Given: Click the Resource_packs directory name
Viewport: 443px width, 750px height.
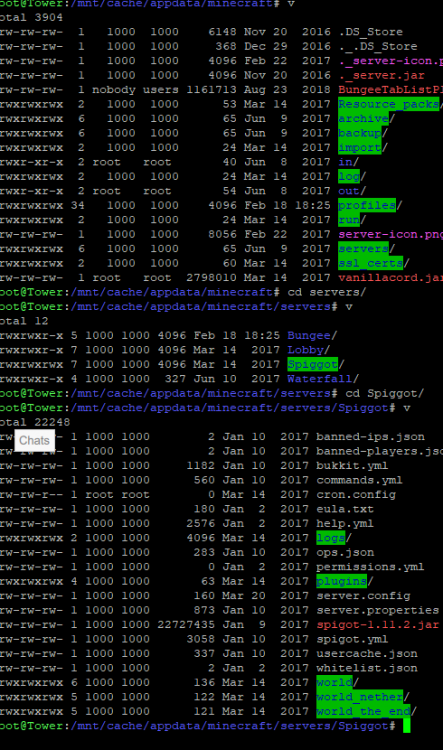Looking at the screenshot, I should pyautogui.click(x=388, y=104).
